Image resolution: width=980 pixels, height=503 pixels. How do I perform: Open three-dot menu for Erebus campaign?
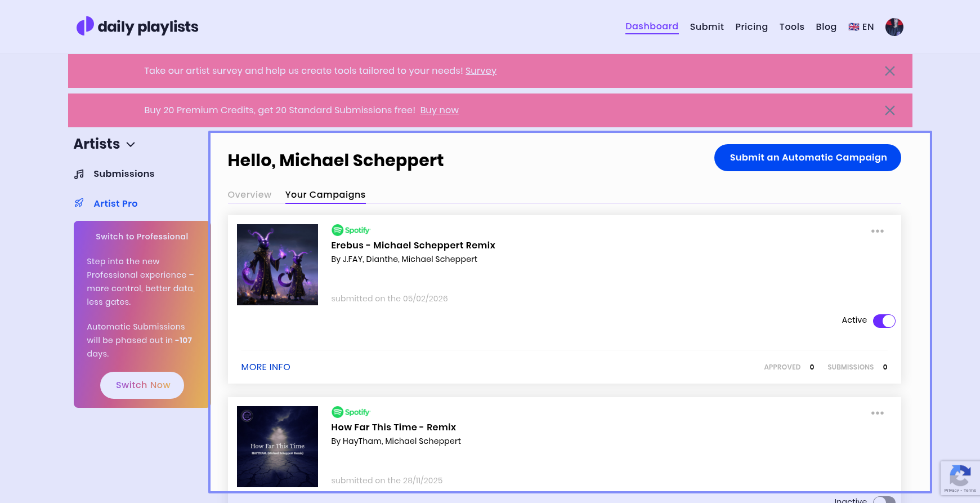tap(877, 231)
